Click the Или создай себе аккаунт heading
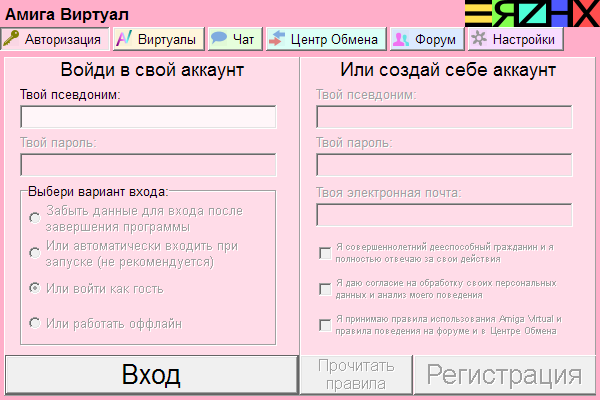The image size is (600, 400). coord(448,70)
